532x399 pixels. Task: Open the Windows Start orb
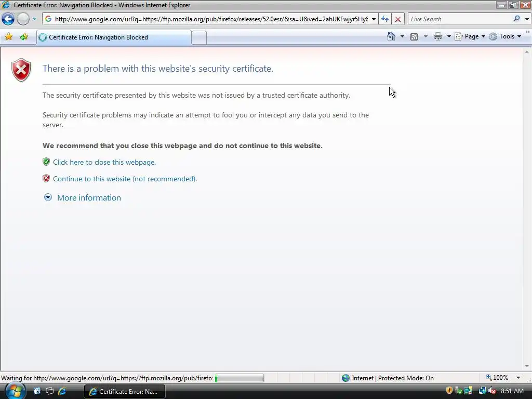pos(15,391)
